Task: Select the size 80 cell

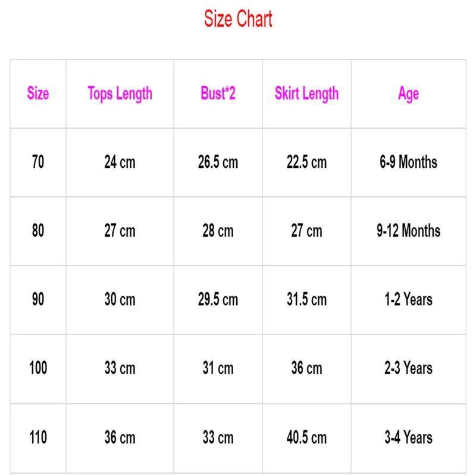Action: (x=38, y=231)
